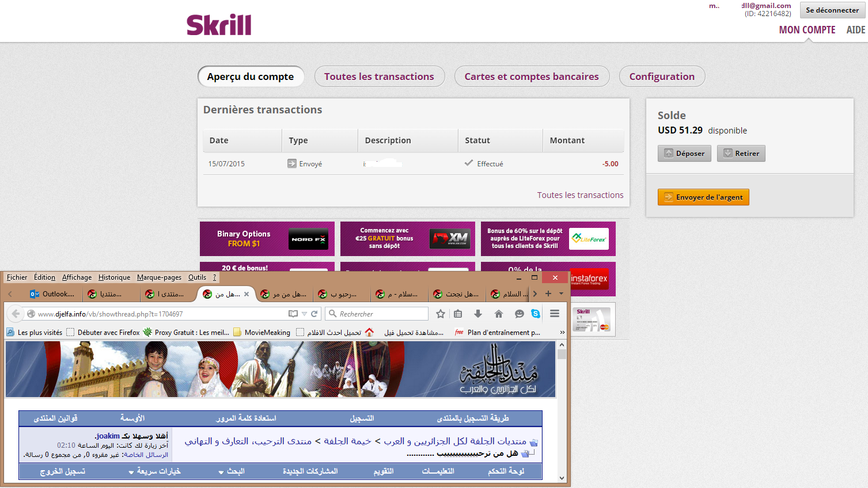Open the Plan d'entraînement bookmark
Screen dimensions: 868x488
coord(498,332)
